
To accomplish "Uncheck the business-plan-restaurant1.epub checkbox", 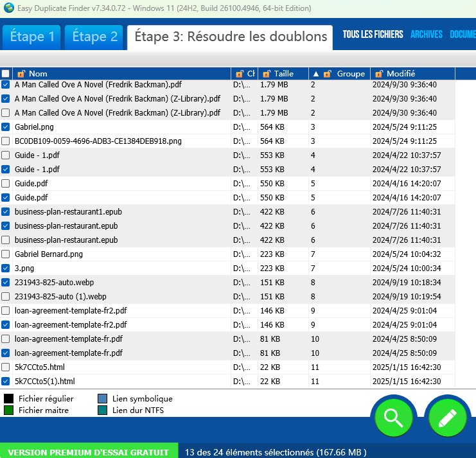I will click(6, 212).
